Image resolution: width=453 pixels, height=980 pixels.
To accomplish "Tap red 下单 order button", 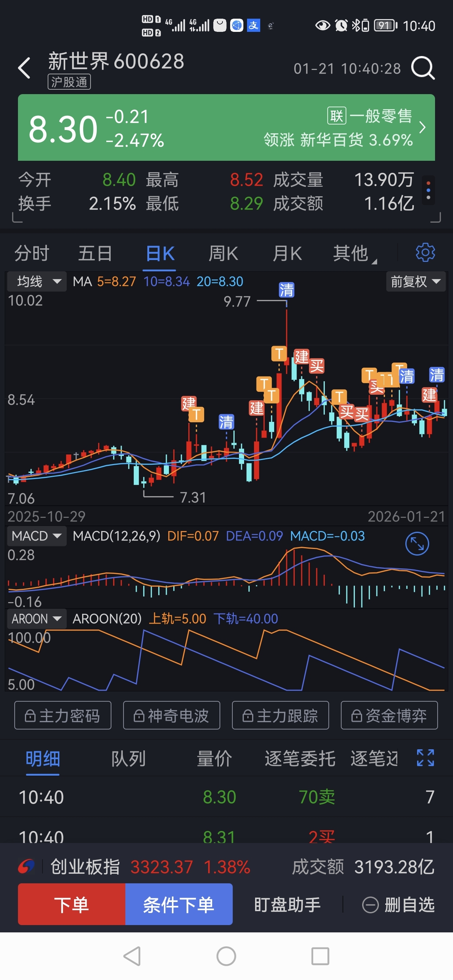I will 71,904.
